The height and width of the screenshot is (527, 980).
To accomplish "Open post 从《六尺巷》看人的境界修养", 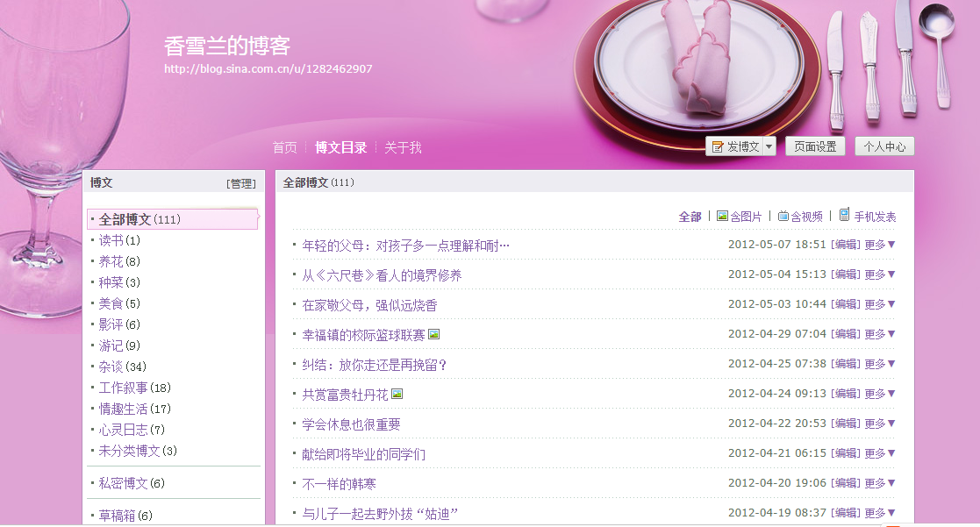I will 382,275.
